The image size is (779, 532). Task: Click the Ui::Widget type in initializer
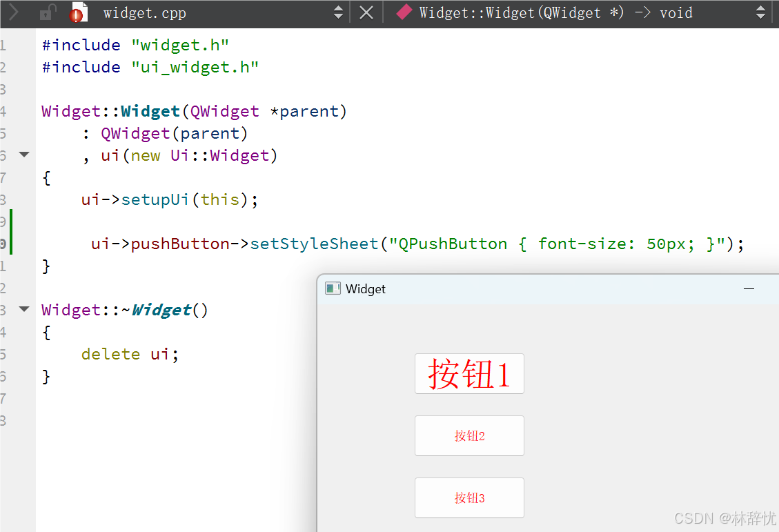coord(219,155)
